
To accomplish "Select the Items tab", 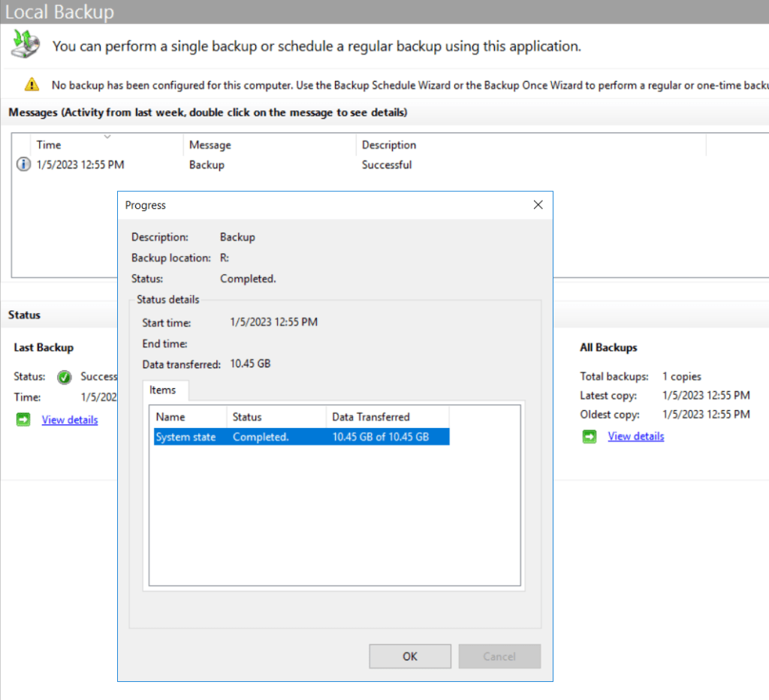I will 163,390.
